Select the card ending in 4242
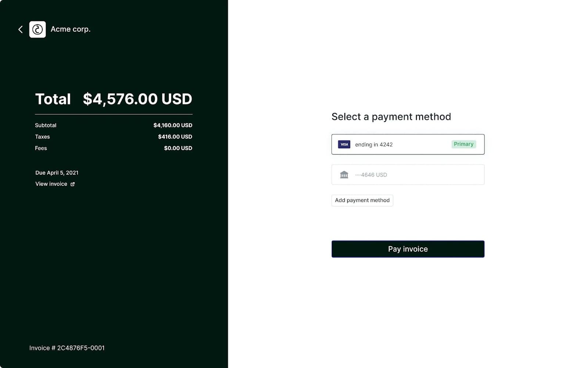588x368 pixels. click(x=408, y=144)
